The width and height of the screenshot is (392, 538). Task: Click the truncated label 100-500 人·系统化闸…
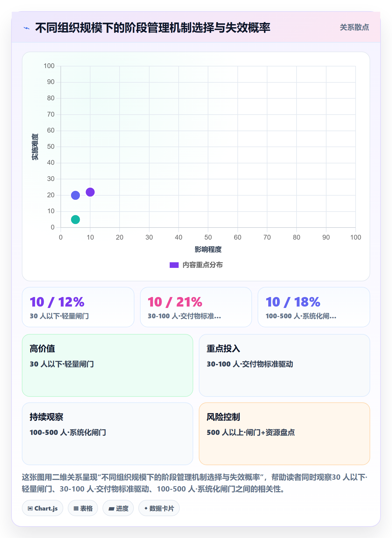pyautogui.click(x=301, y=316)
